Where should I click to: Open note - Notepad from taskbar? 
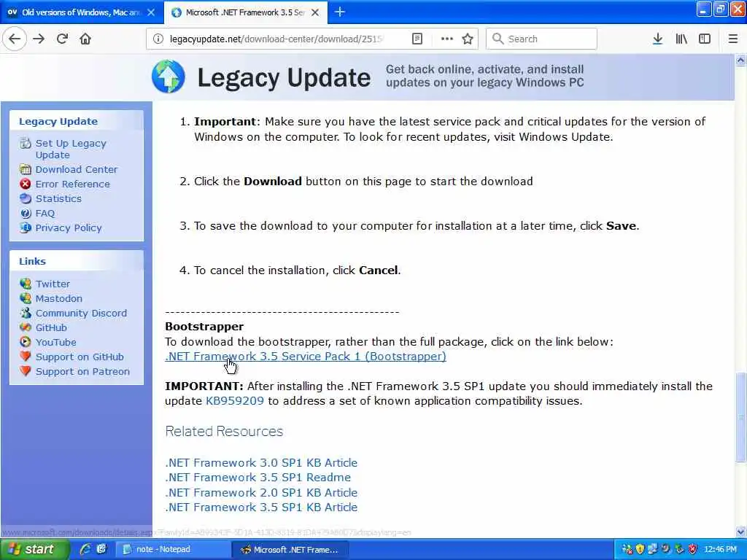[172, 550]
